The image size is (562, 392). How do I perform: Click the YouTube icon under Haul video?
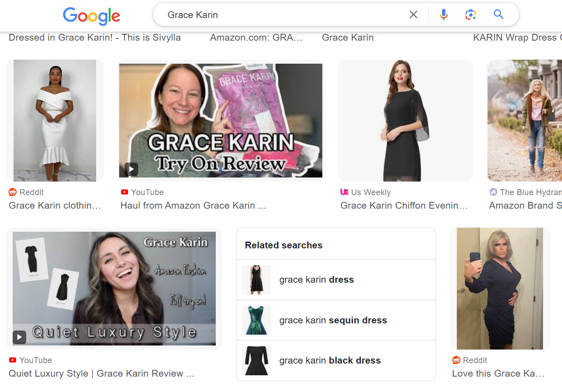pos(125,192)
